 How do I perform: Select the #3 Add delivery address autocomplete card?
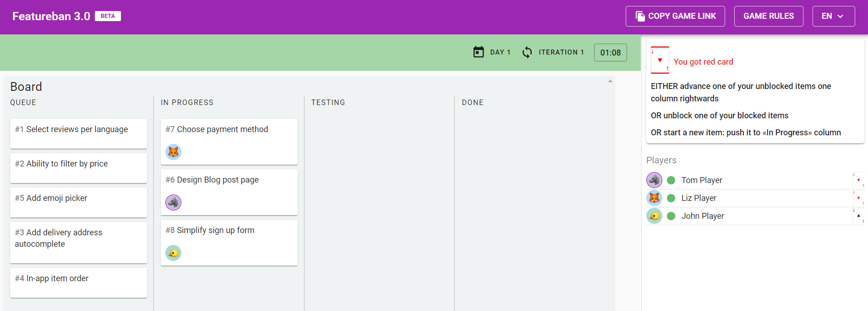pos(78,243)
